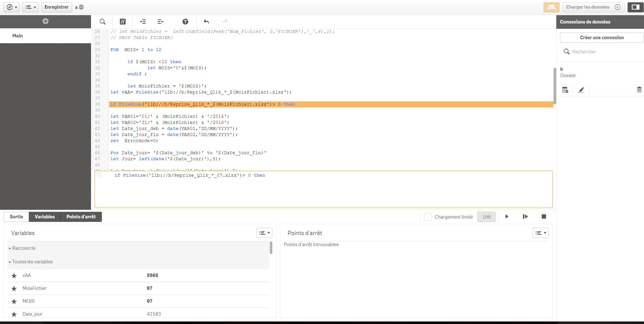The image size is (644, 324).
Task: Click 'Points d'arrêt introuvables' text
Action: point(311,245)
